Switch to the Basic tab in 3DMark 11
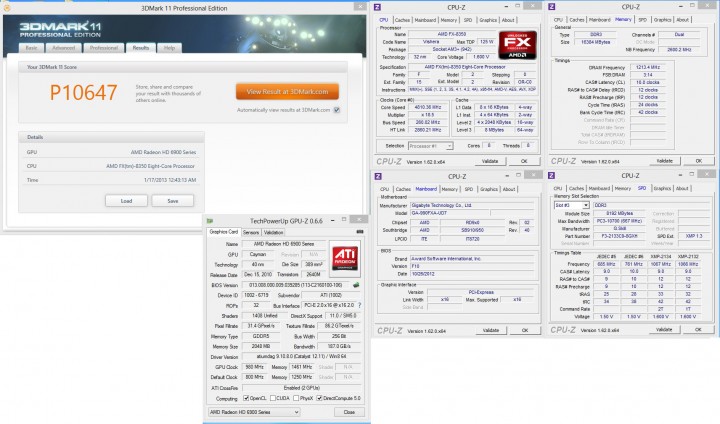 (31, 48)
